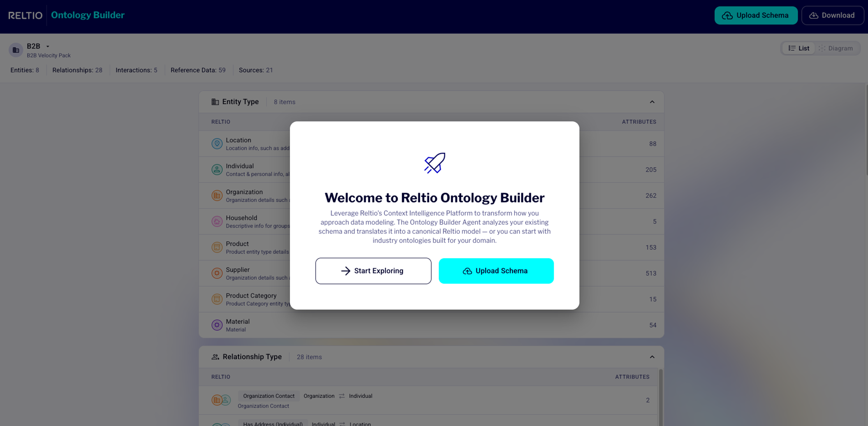Click the arrow icon on Start Exploring
Image resolution: width=868 pixels, height=426 pixels.
pos(346,271)
